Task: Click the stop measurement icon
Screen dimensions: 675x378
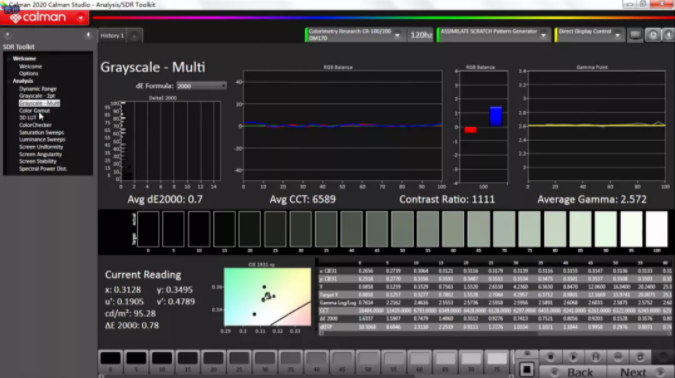Action: pos(550,357)
